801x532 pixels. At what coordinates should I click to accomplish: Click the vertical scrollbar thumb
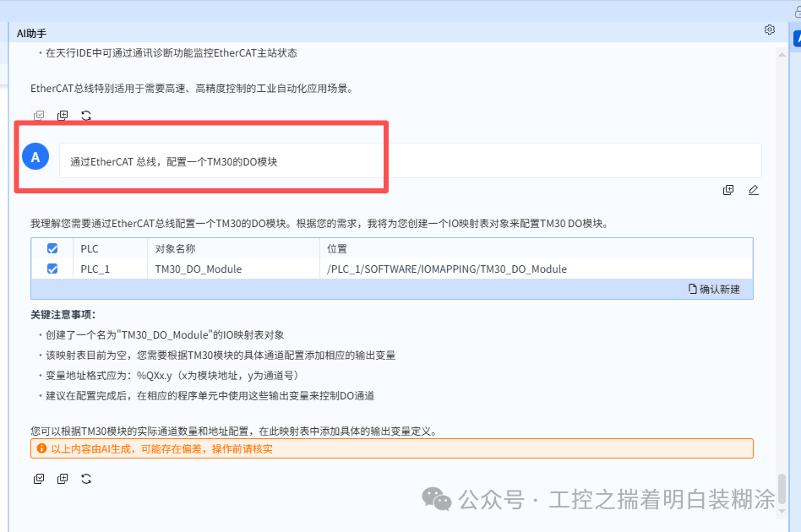point(782,489)
